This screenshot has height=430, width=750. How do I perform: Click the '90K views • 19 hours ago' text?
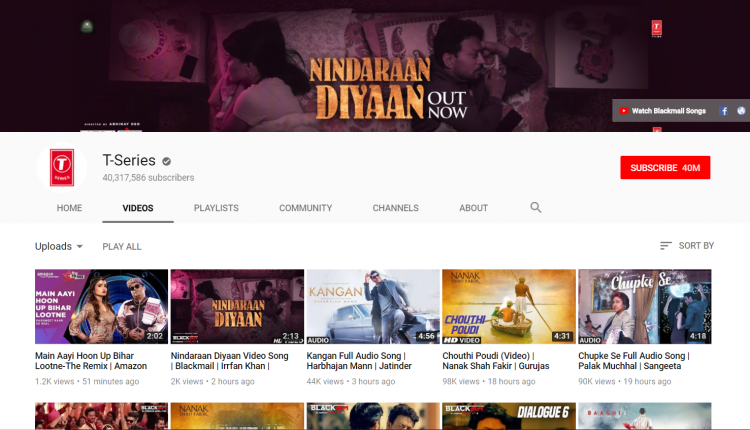pyautogui.click(x=625, y=382)
